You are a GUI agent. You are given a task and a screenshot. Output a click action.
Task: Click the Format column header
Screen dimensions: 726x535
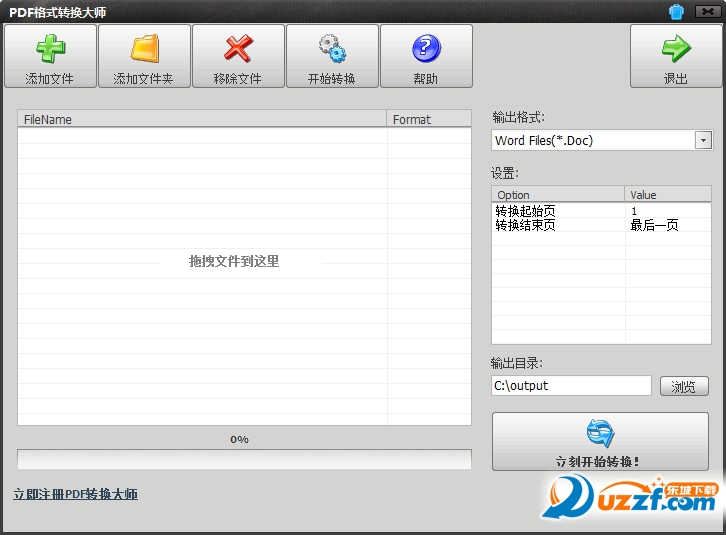pos(428,119)
